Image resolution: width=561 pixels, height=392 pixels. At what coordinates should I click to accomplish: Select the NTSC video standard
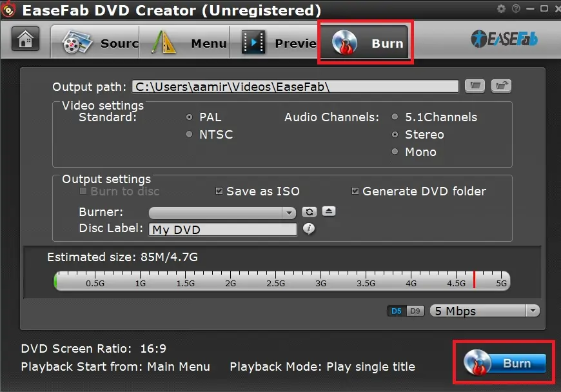pos(189,135)
